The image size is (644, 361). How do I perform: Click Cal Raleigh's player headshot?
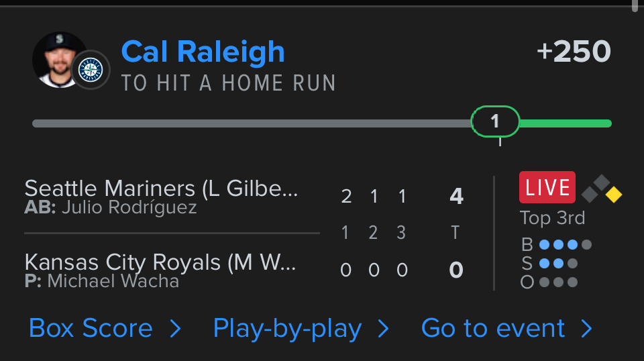pos(58,59)
